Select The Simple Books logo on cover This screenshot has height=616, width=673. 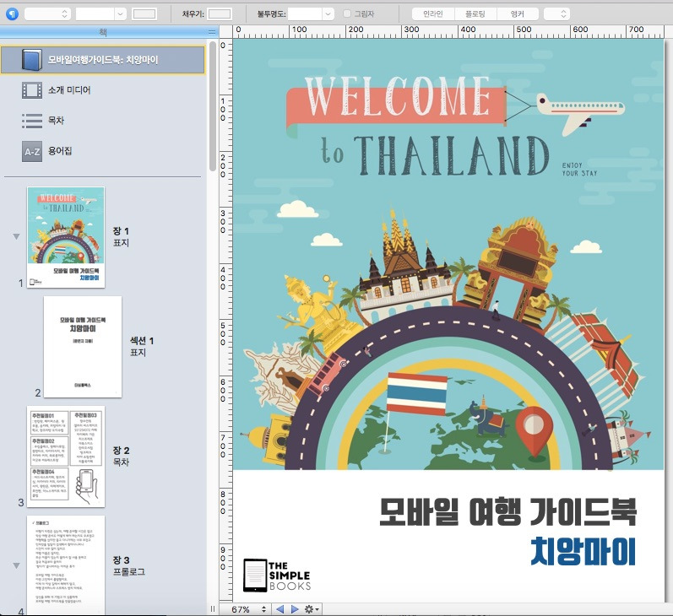(x=277, y=575)
